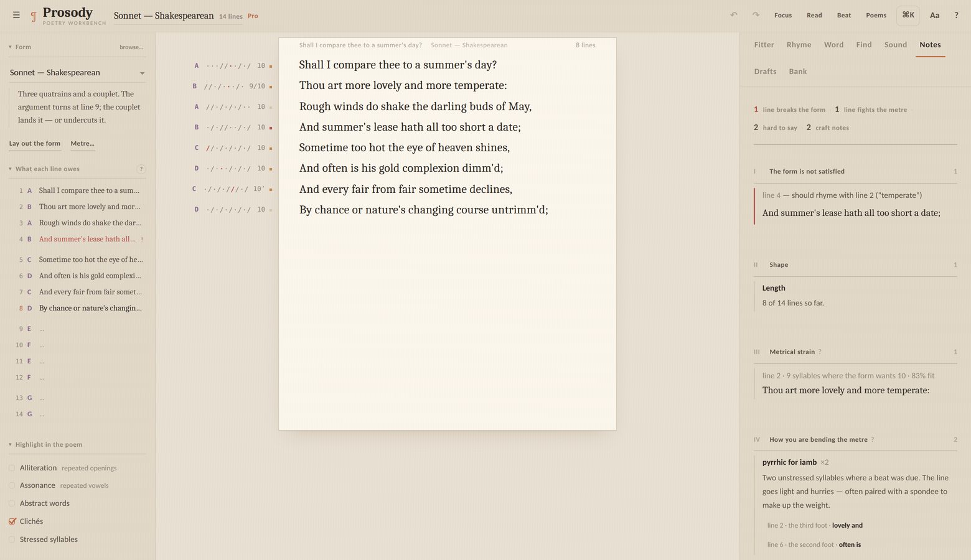
Task: Switch to the Rhyme tab
Action: (x=799, y=45)
